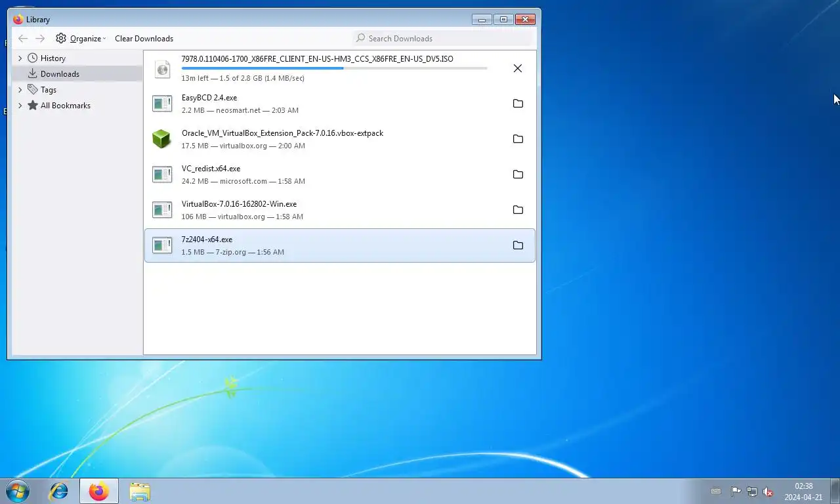Click the muted volume tray icon

pyautogui.click(x=768, y=492)
